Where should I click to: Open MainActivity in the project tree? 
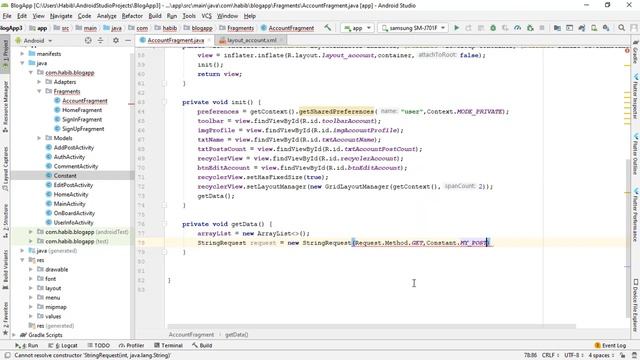tap(69, 204)
